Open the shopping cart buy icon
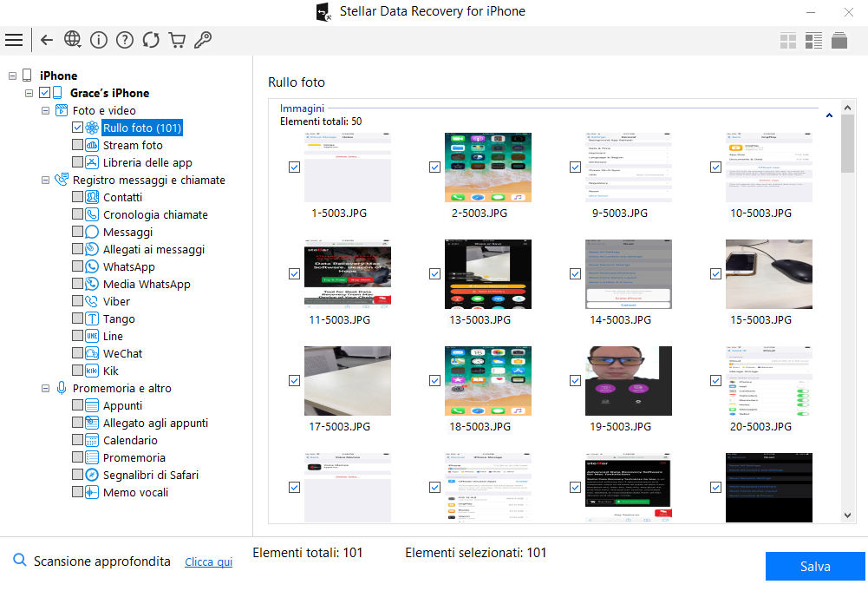Image resolution: width=868 pixels, height=591 pixels. 177,40
